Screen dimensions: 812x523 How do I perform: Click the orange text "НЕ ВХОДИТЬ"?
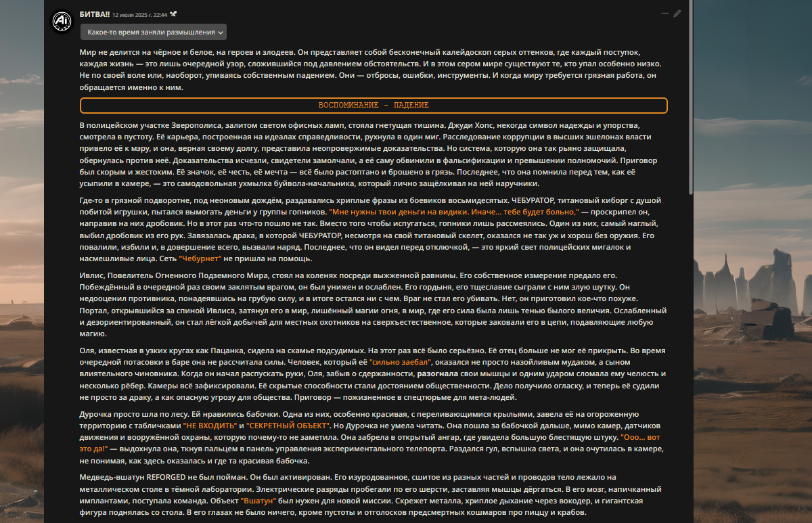[210, 425]
